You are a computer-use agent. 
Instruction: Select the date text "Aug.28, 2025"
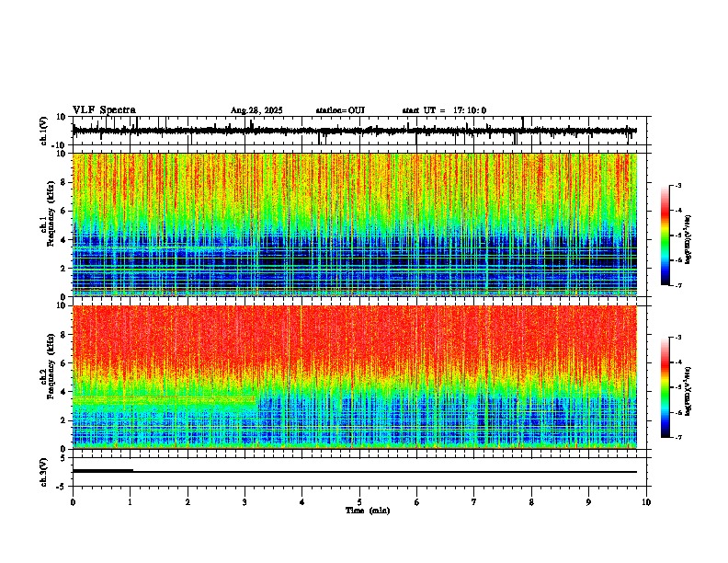[x=256, y=110]
